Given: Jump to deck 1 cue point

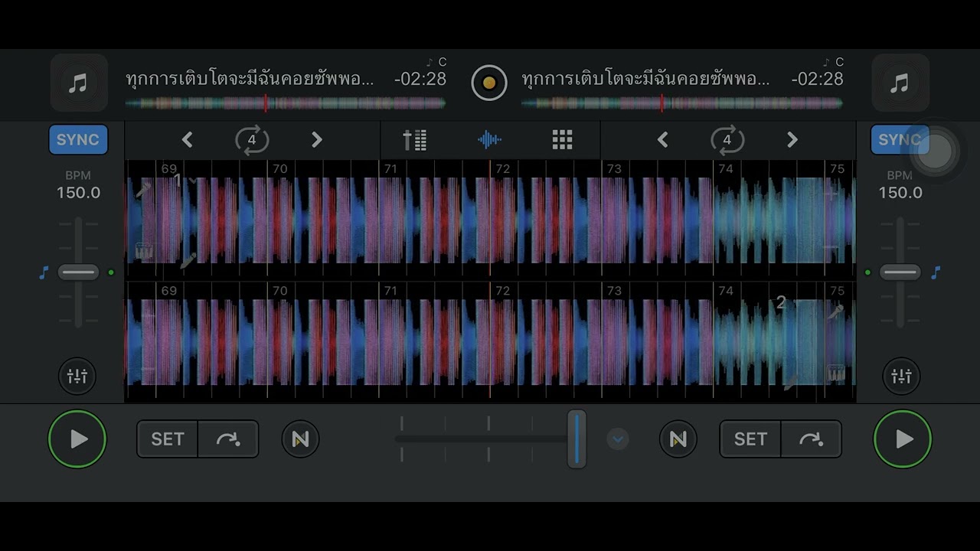Looking at the screenshot, I should [x=228, y=439].
